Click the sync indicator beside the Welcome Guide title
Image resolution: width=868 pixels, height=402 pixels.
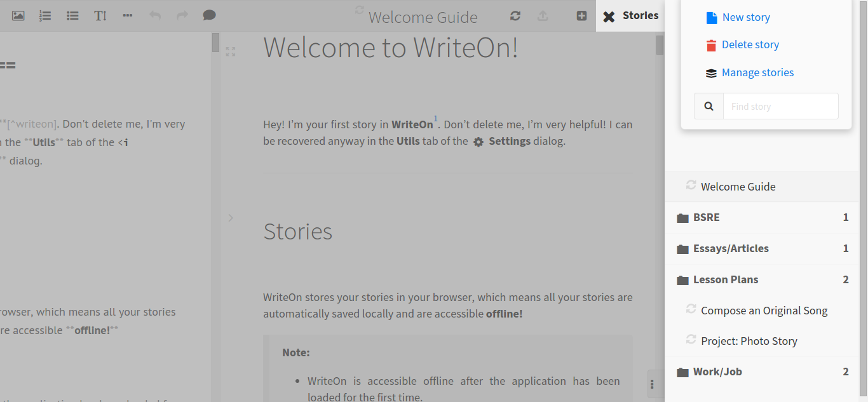tap(360, 10)
